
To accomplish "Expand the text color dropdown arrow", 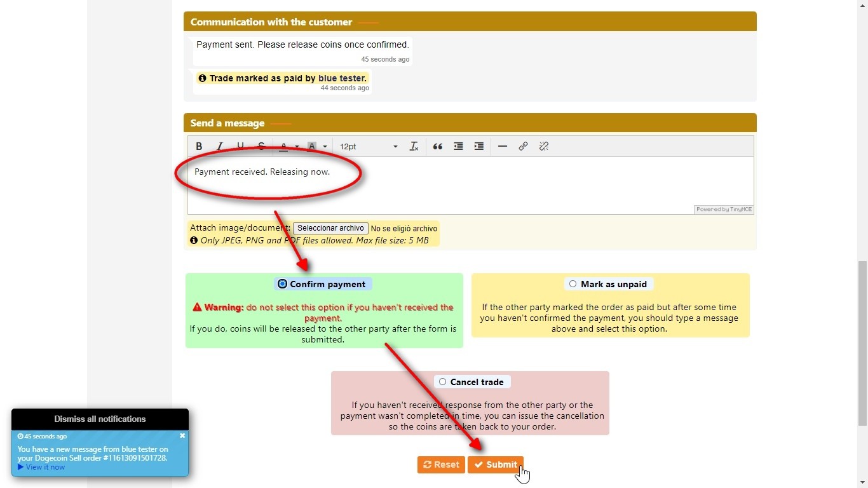I will (297, 147).
